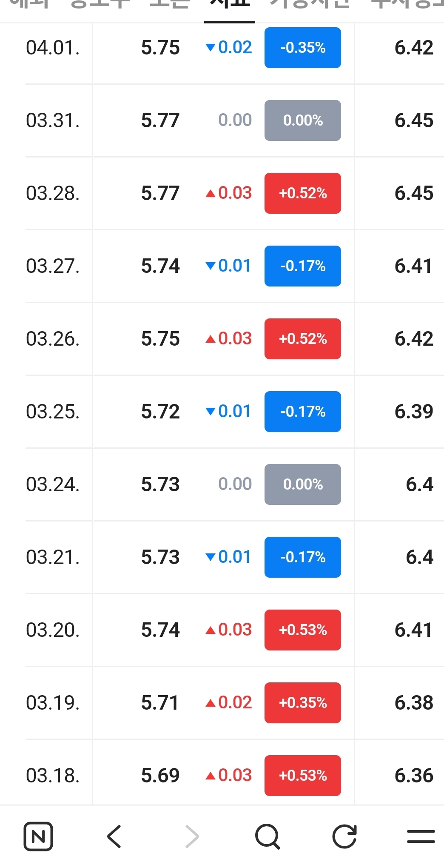Click the 03.27. date cell
This screenshot has height=868, width=444.
(53, 266)
